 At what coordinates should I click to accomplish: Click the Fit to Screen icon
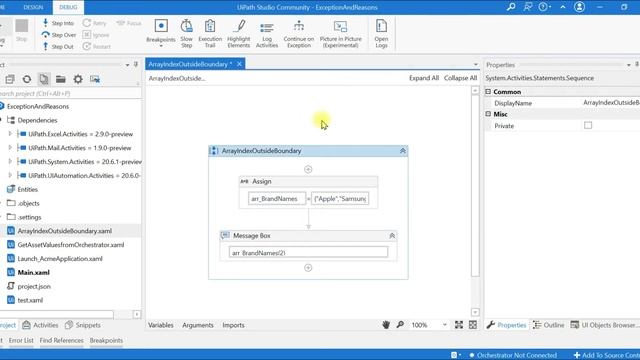pos(459,325)
